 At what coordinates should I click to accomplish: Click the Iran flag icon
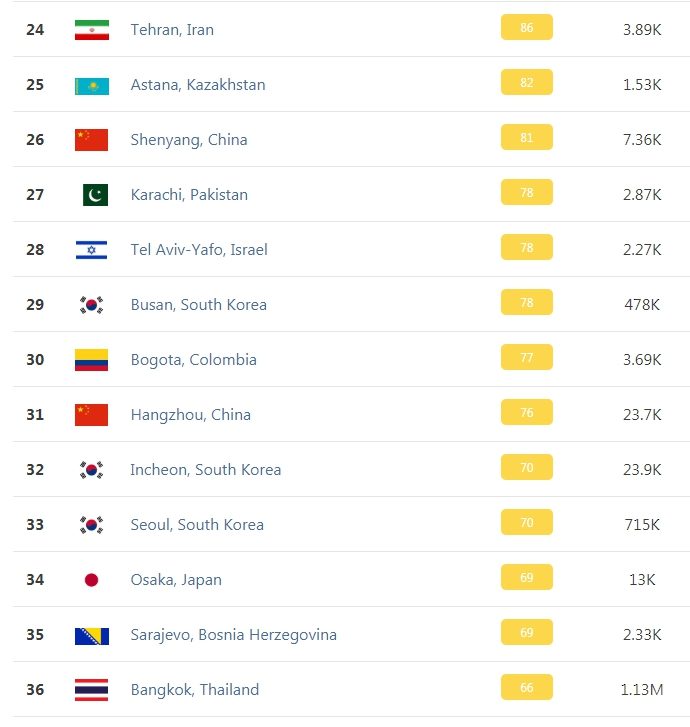tap(92, 30)
